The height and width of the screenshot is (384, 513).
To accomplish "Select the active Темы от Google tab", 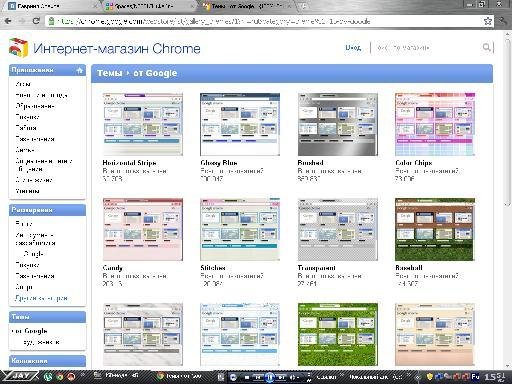I will click(247, 6).
